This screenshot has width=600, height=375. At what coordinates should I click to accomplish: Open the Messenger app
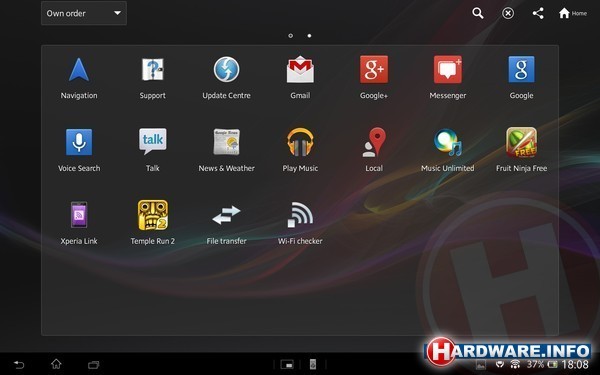(448, 78)
